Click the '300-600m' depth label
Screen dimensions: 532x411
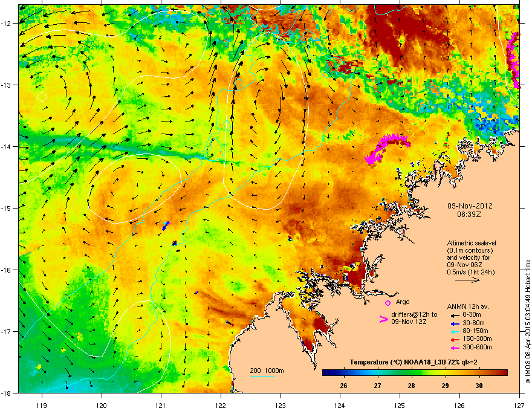(477, 348)
